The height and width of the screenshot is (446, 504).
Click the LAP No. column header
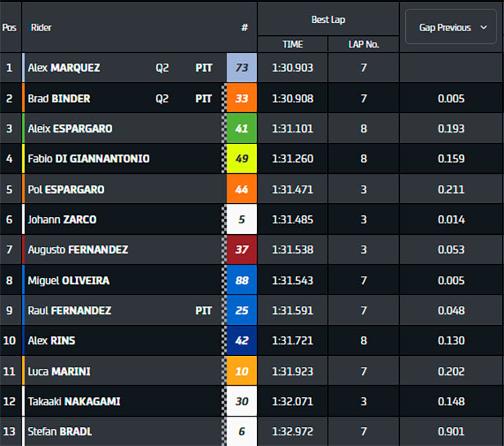[x=363, y=44]
